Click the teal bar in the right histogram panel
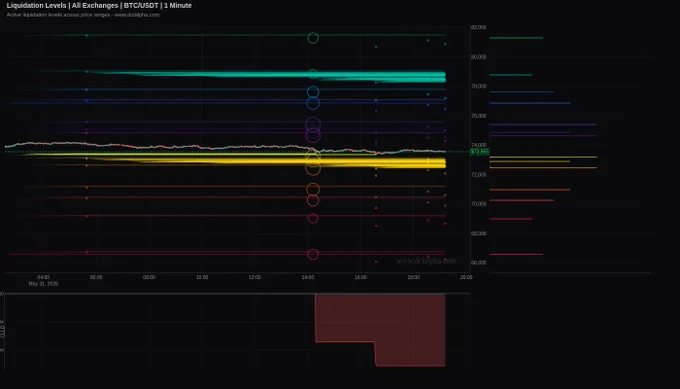Screen dimensions: 680x389 (511, 75)
